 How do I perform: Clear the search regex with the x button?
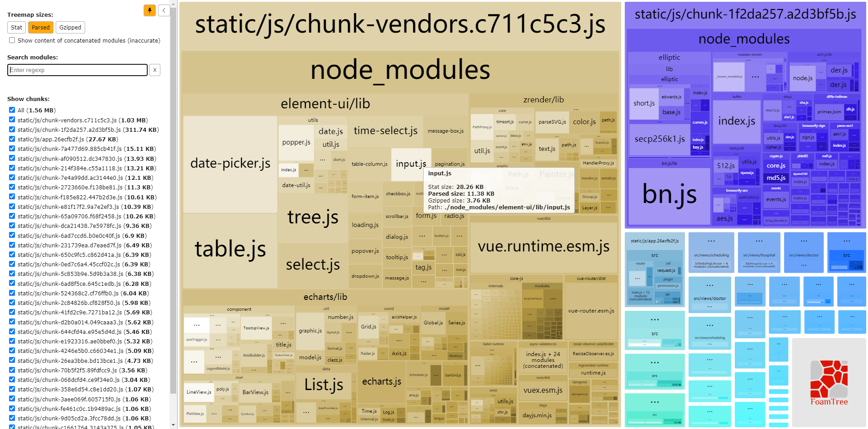tap(155, 70)
